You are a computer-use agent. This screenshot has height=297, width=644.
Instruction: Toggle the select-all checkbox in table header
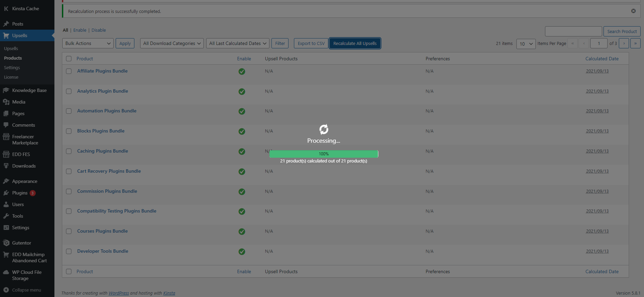click(x=69, y=59)
